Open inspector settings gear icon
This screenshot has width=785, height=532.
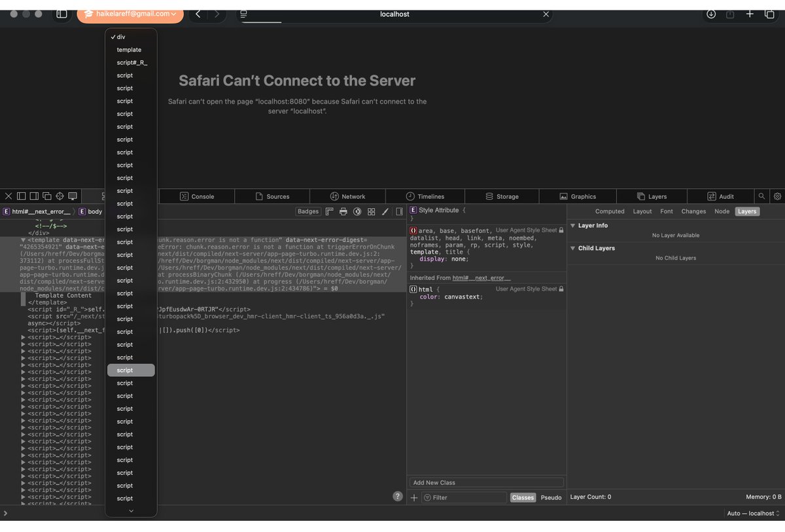point(777,196)
